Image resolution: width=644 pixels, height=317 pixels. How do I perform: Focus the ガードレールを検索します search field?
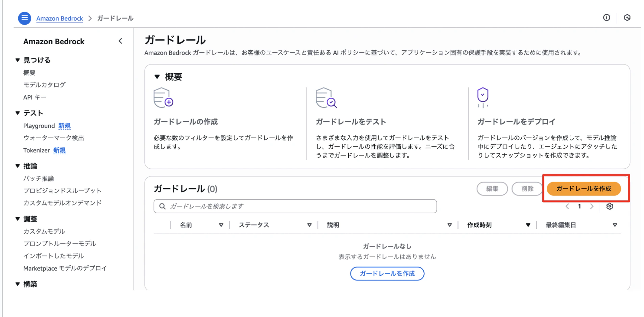295,206
